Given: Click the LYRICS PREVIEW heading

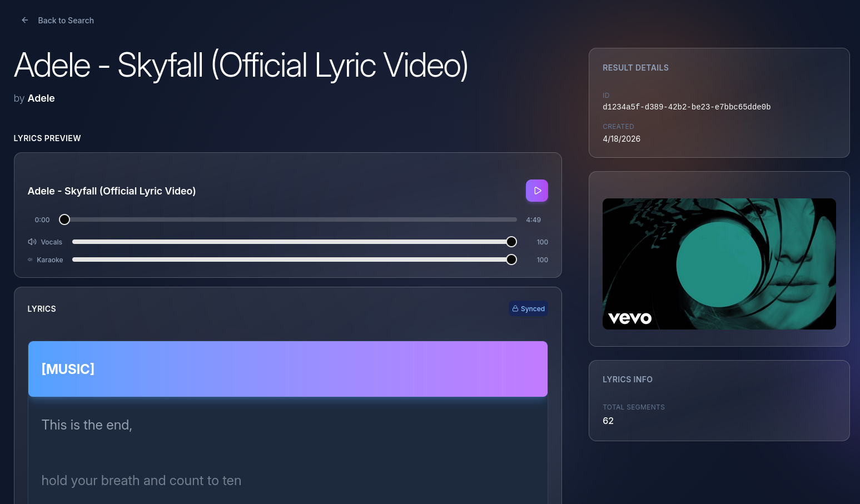Looking at the screenshot, I should click(47, 138).
